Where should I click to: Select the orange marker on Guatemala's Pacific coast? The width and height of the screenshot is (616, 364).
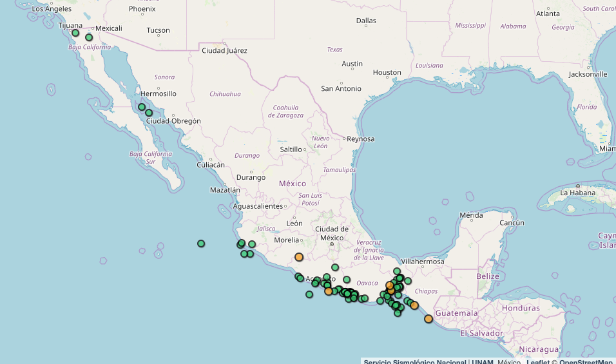click(428, 319)
